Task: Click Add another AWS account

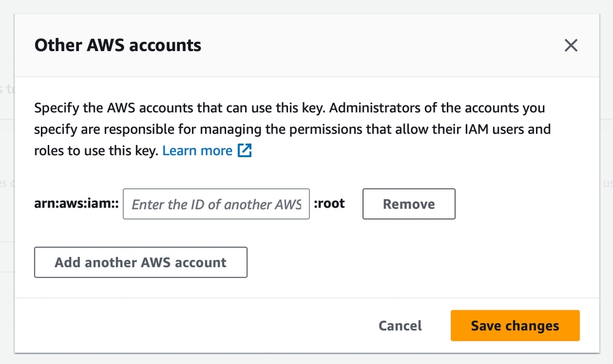Action: (140, 263)
